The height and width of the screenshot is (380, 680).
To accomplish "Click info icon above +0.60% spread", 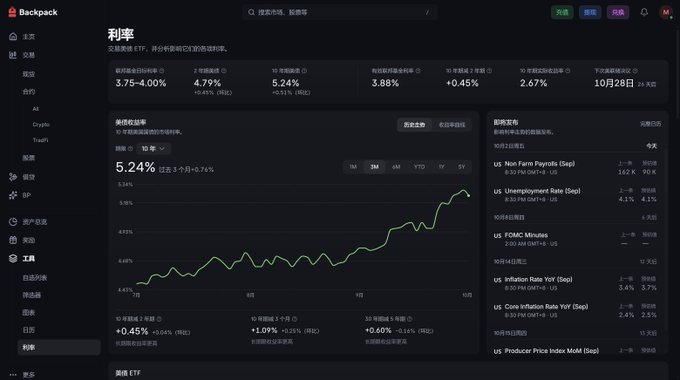I will [x=410, y=319].
